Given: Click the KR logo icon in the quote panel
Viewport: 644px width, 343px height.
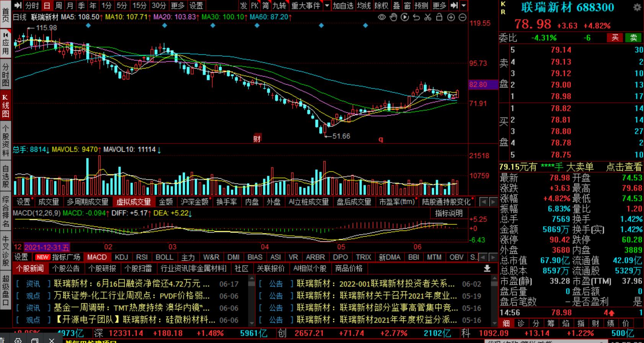Looking at the screenshot, I should 503,8.
